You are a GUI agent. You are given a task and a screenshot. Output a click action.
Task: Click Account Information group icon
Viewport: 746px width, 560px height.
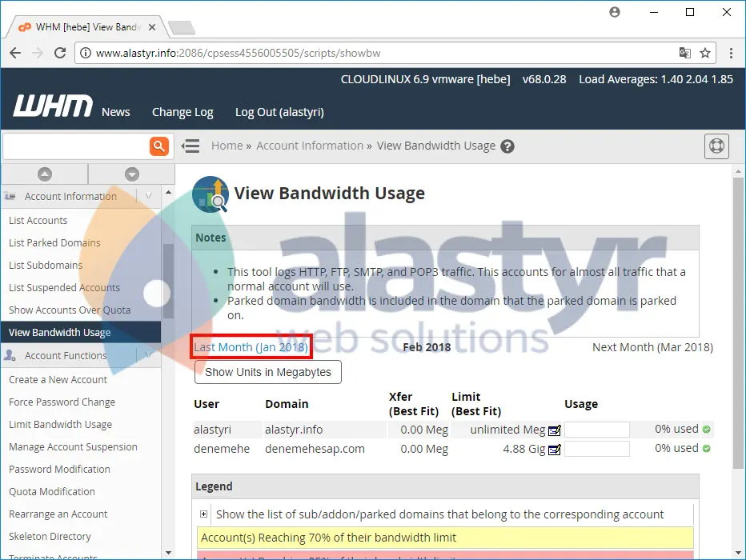point(10,196)
